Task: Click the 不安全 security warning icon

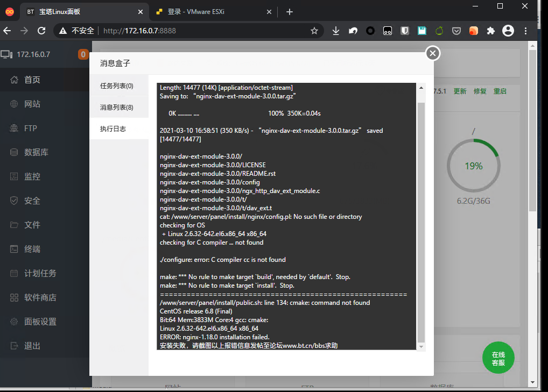Action: (x=63, y=31)
